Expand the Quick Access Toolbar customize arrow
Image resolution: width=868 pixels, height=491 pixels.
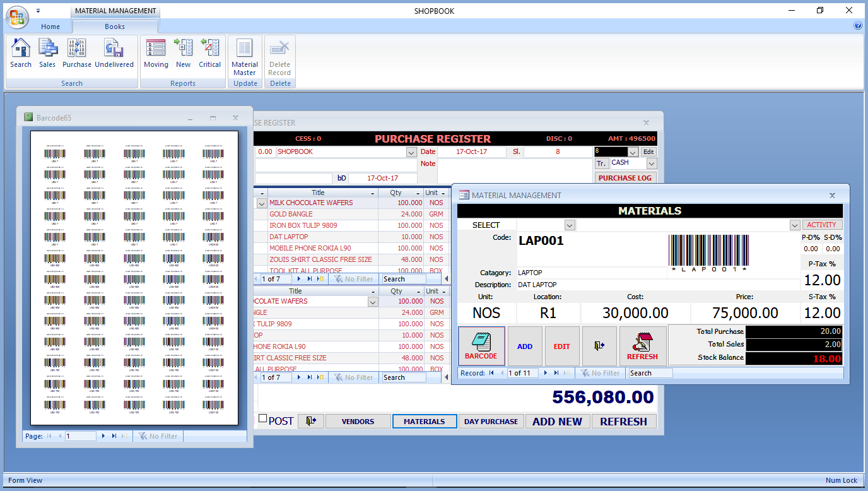point(38,11)
